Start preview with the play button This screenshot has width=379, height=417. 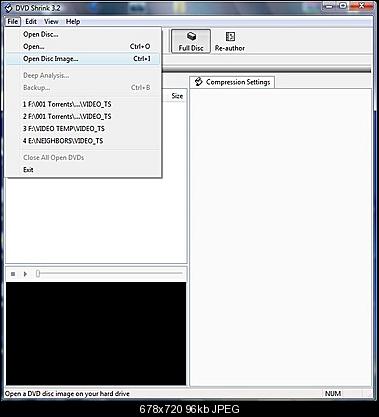tap(25, 274)
